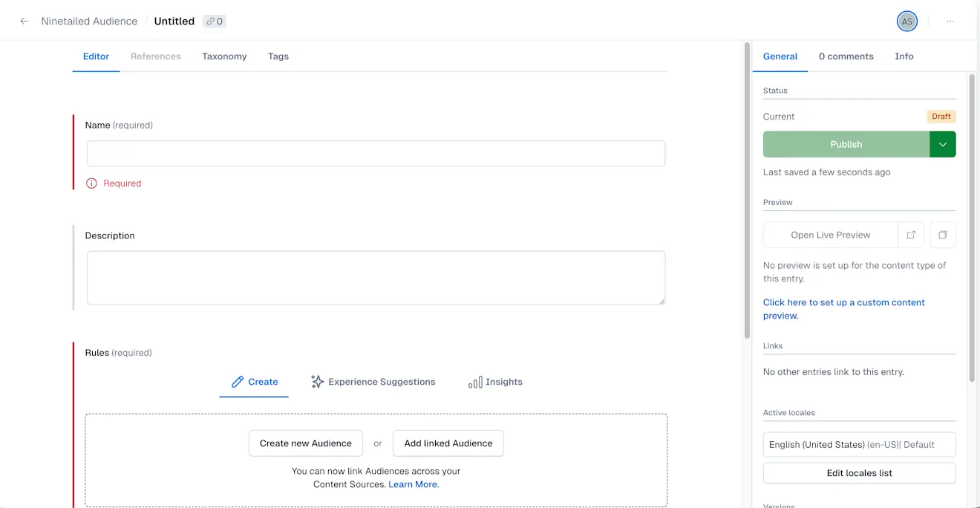Switch to the Taxonomy tab

point(224,56)
